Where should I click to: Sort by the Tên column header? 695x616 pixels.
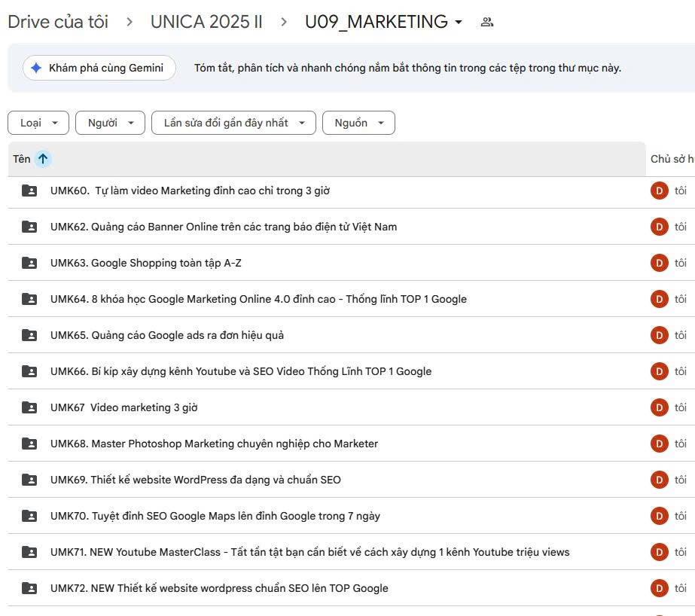point(22,159)
